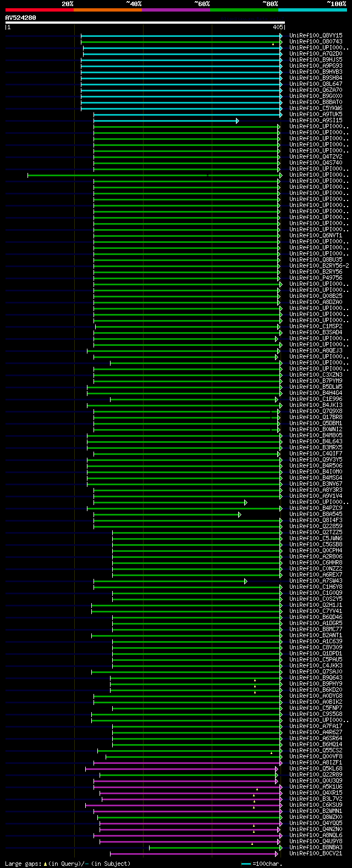352x868 pixels.
Task: Select hit label UniRef100_C5JWN6
Action: tap(316, 538)
